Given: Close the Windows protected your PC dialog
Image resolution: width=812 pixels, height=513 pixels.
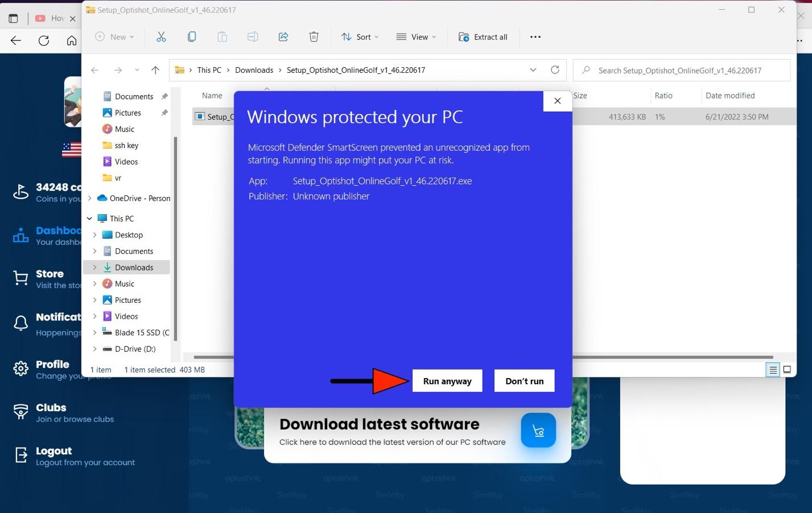Looking at the screenshot, I should click(558, 101).
